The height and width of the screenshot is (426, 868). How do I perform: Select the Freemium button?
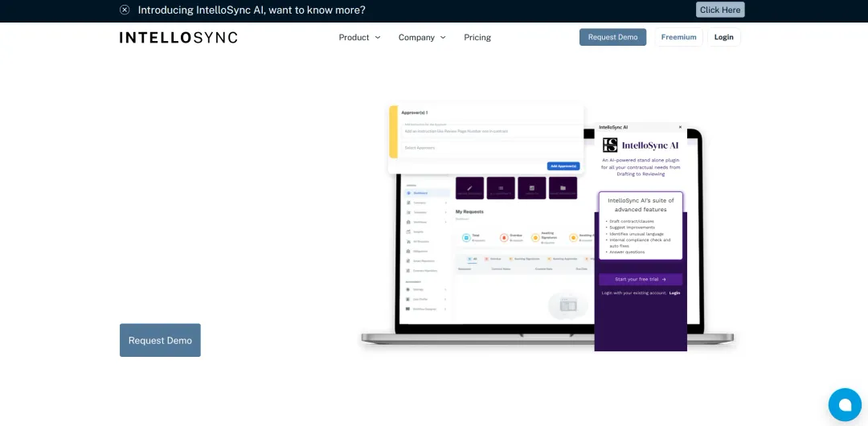(678, 37)
